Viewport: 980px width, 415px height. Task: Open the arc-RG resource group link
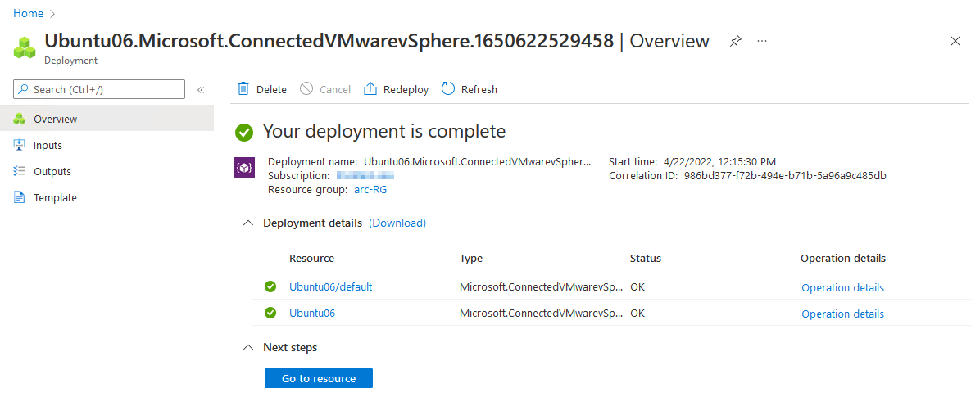click(369, 190)
